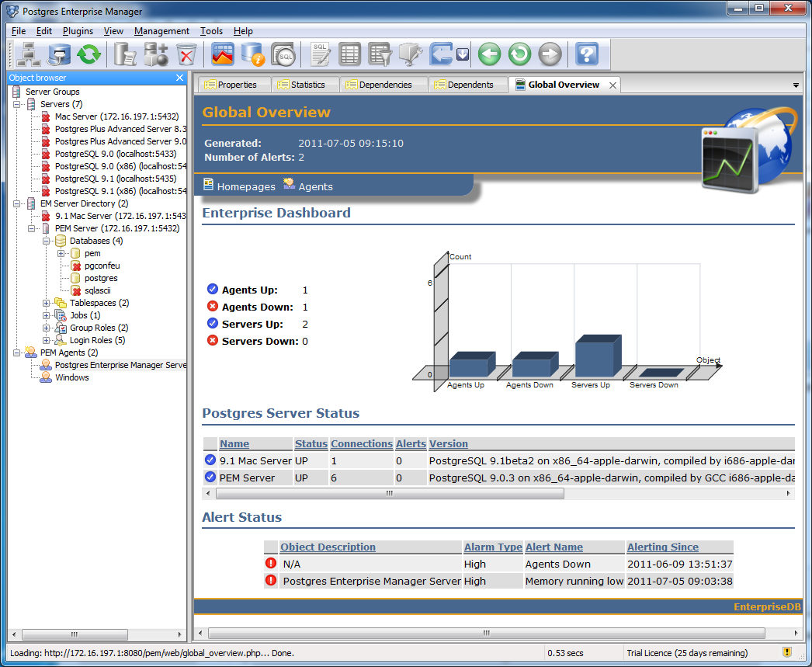Close the Global Overview tab
Screen dimensions: 812x667
[612, 85]
